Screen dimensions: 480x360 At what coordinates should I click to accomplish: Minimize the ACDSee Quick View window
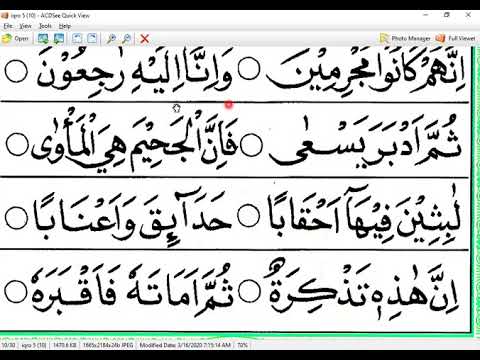(x=426, y=15)
